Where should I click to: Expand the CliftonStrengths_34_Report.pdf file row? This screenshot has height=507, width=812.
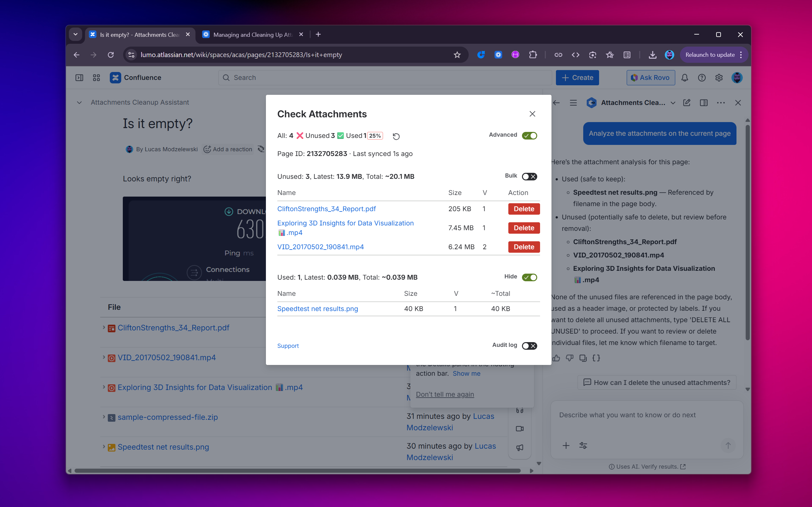coord(104,328)
